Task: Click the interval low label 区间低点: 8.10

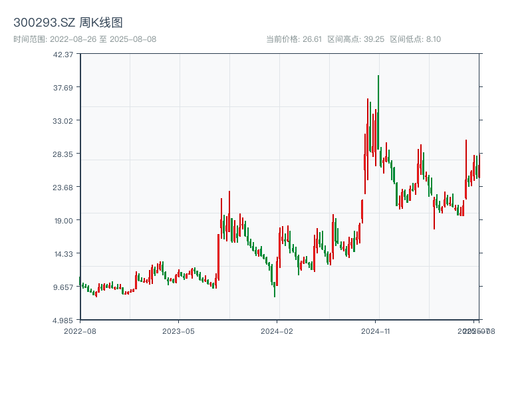Action: click(x=415, y=39)
